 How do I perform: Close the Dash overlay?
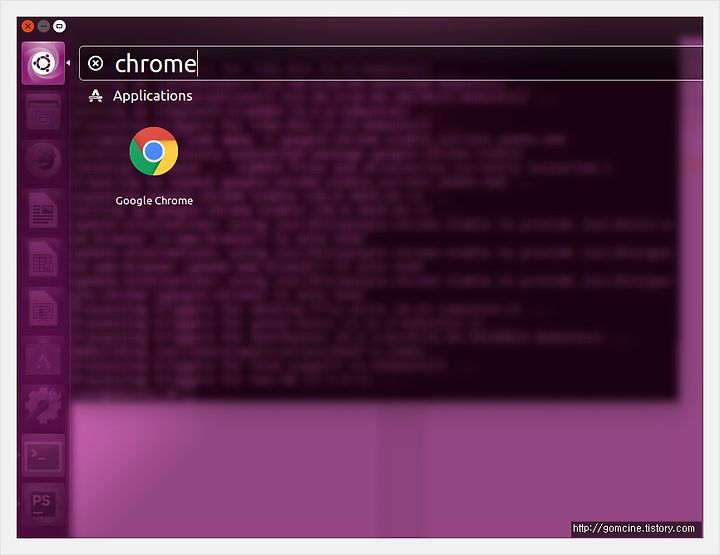[28, 26]
